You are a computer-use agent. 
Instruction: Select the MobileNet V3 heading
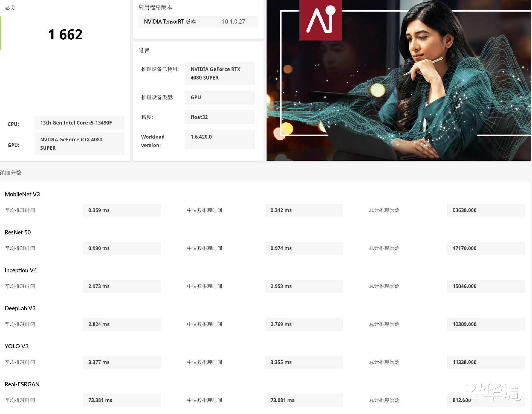[22, 194]
